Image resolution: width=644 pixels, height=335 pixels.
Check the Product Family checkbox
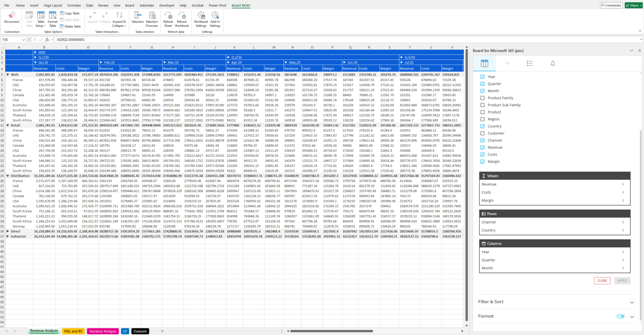(482, 98)
